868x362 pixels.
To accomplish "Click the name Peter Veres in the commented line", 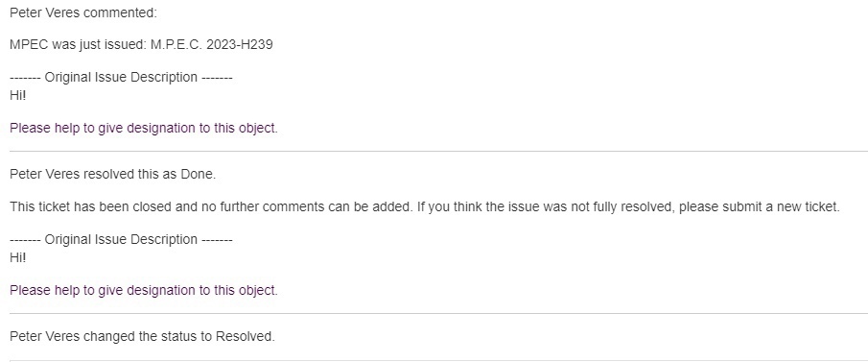I will pyautogui.click(x=45, y=12).
